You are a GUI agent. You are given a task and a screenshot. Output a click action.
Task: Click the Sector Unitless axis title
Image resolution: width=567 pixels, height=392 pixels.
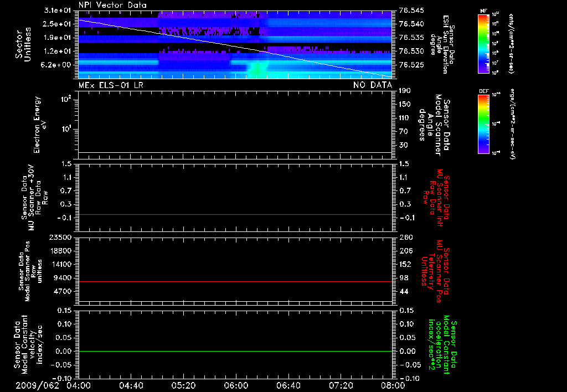23,44
